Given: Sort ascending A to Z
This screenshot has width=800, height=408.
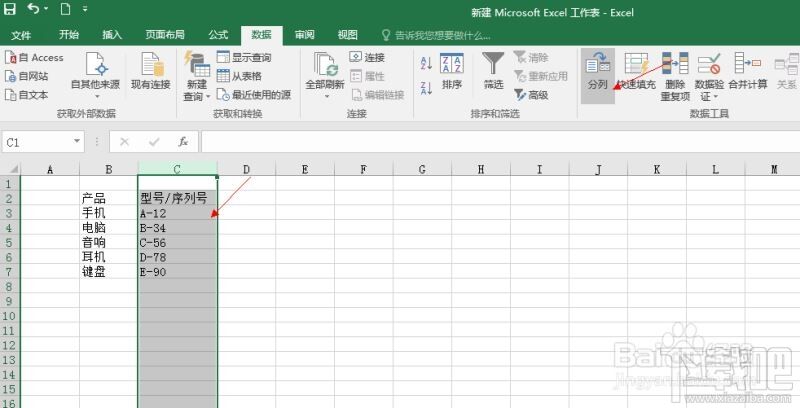Looking at the screenshot, I should [427, 64].
